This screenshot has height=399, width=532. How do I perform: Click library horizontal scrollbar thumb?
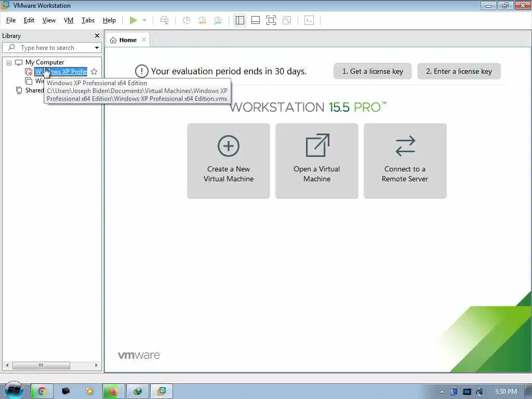tap(41, 365)
